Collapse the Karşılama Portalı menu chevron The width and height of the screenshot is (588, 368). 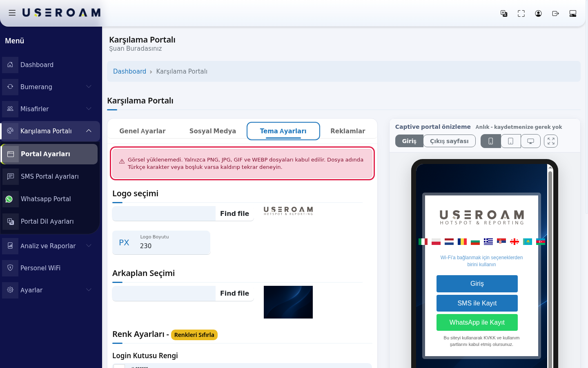pos(89,131)
